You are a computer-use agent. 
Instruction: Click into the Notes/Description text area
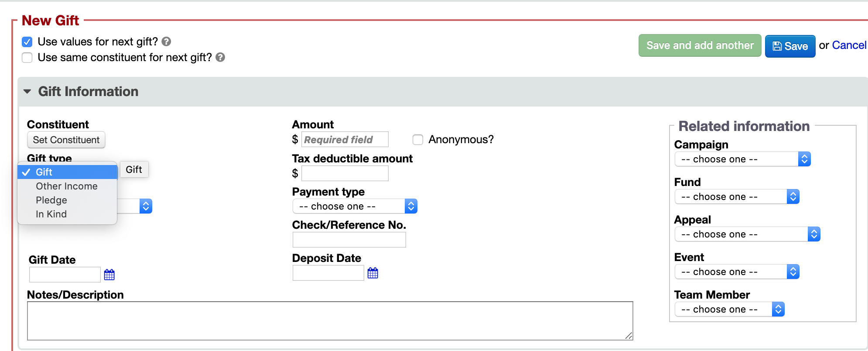330,320
